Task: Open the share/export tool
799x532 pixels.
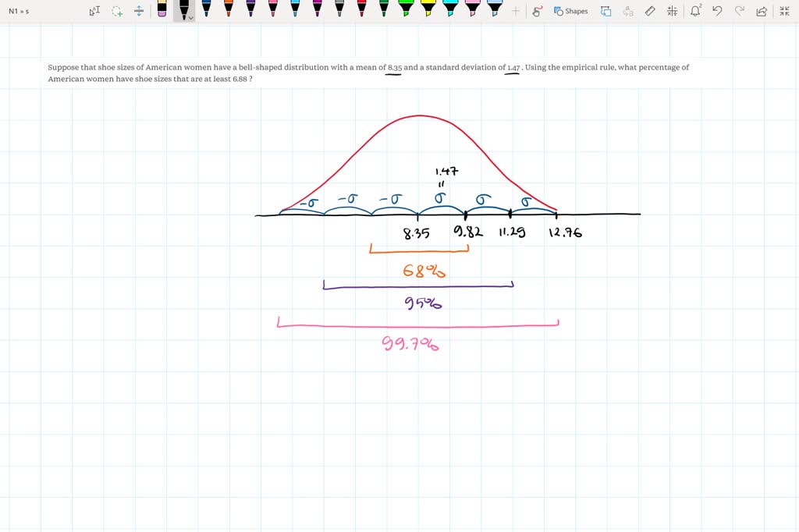Action: [761, 11]
